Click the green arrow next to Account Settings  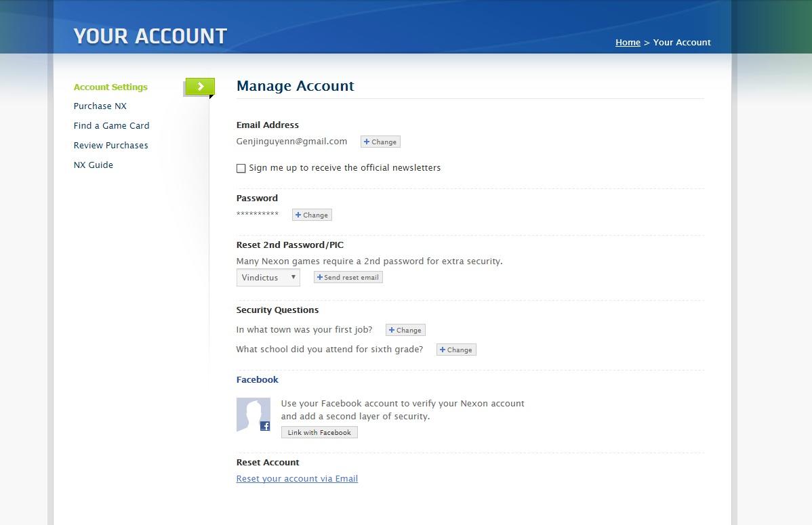[x=200, y=87]
